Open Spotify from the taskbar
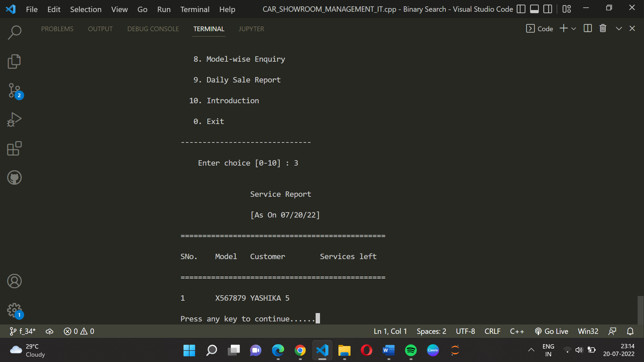This screenshot has height=362, width=644. coord(411,350)
